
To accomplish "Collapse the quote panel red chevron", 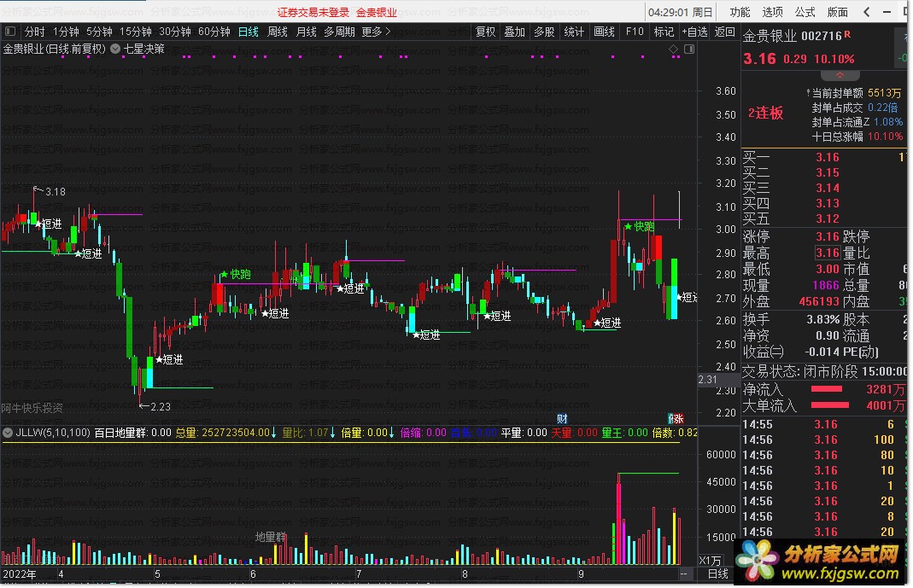I will coord(840,76).
